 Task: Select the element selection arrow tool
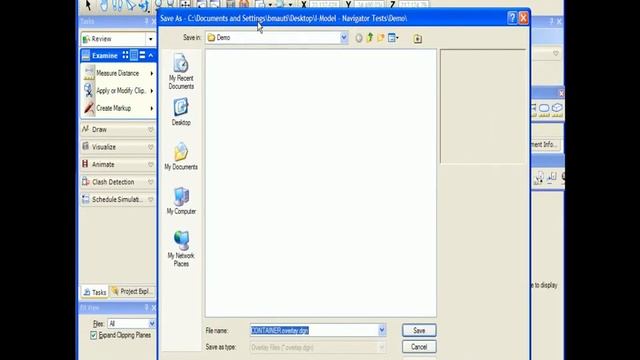pyautogui.click(x=88, y=4)
